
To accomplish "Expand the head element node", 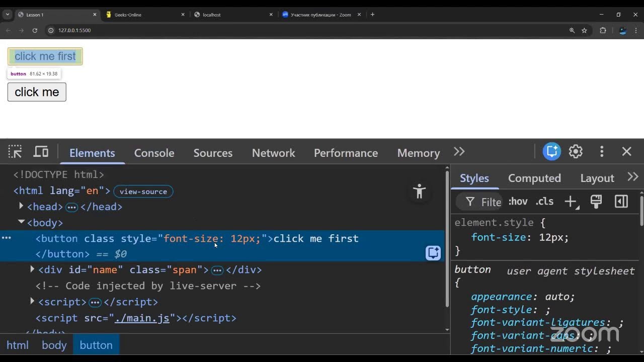I will click(x=21, y=206).
